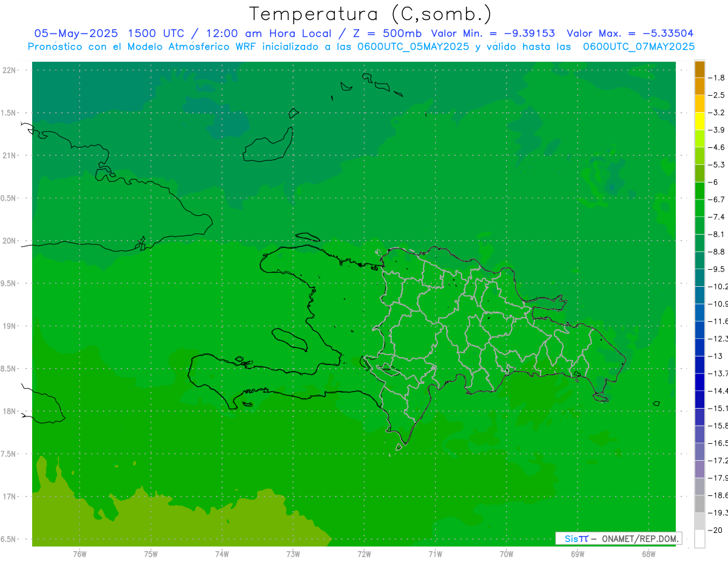Select the '6.5N' latitude label
Viewport: 728px width, 562px height.
click(9, 539)
